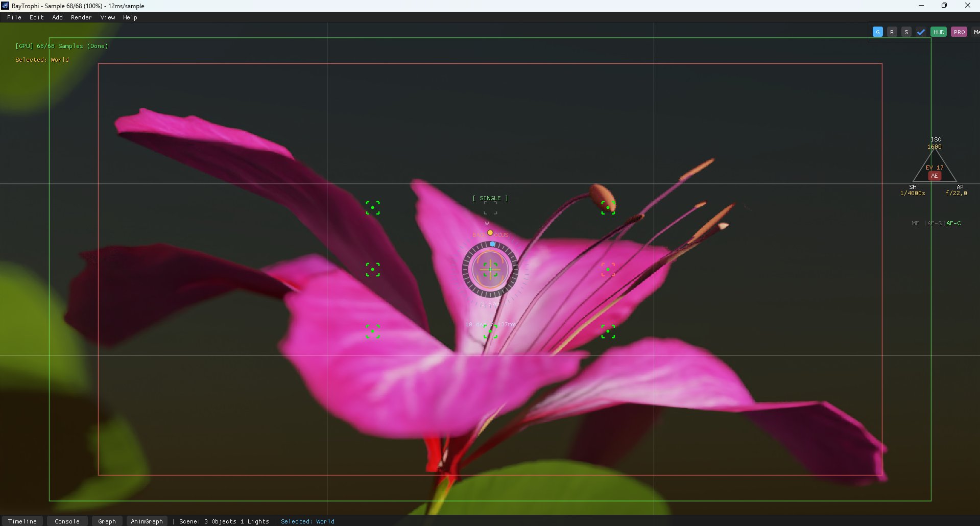This screenshot has height=526, width=980.
Task: Click the gray bracket below SINGLE label
Action: [490, 208]
